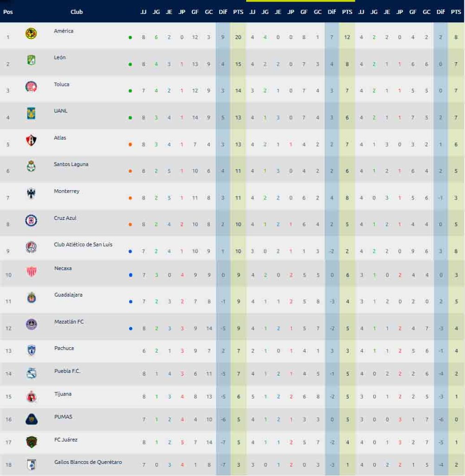Image resolution: width=465 pixels, height=476 pixels.
Task: Click the Atlas club shield icon
Action: (31, 140)
